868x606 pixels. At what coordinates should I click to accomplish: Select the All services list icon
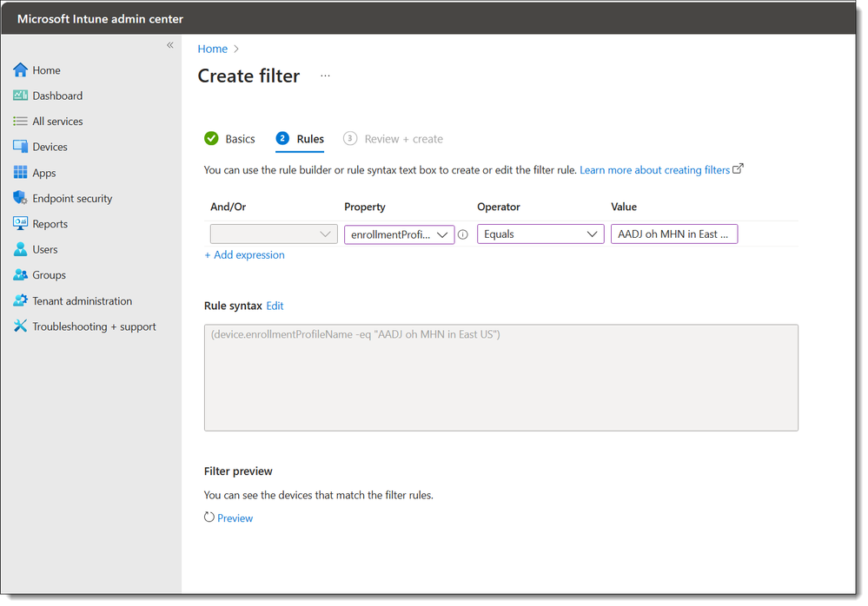tap(21, 121)
